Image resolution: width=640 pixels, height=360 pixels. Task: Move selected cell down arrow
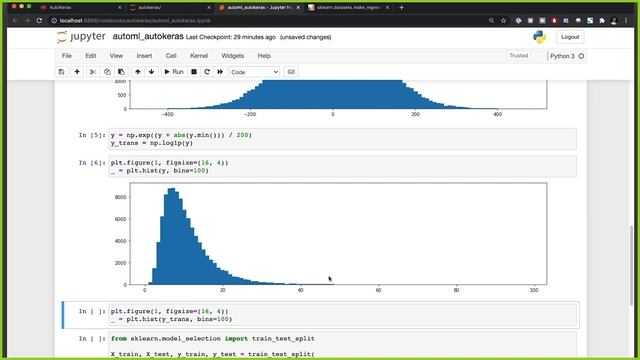pyautogui.click(x=151, y=72)
